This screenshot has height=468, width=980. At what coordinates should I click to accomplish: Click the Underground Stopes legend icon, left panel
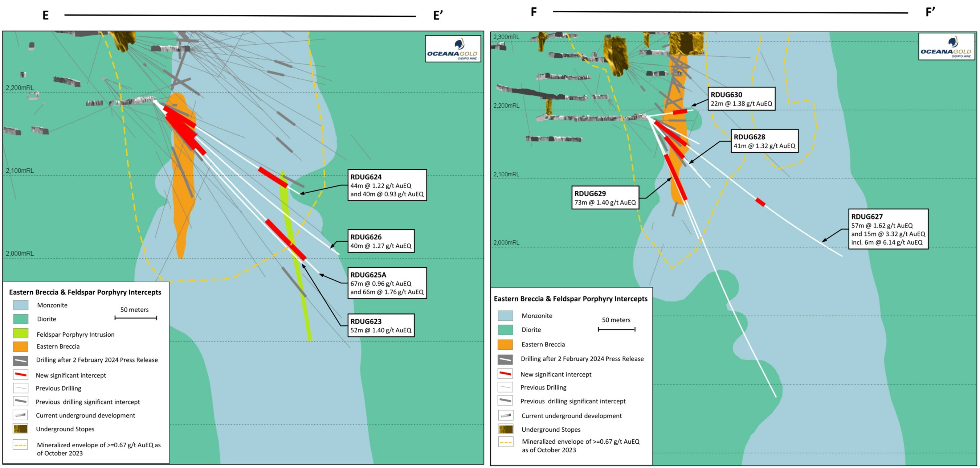point(21,429)
